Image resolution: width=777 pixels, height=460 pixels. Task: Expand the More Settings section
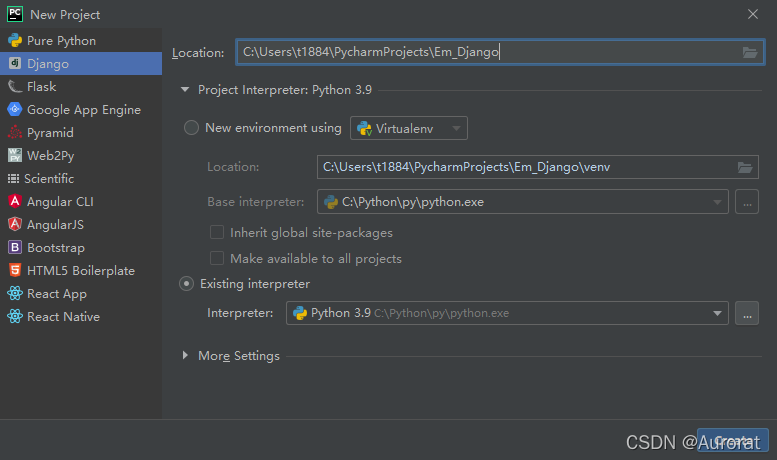click(185, 355)
